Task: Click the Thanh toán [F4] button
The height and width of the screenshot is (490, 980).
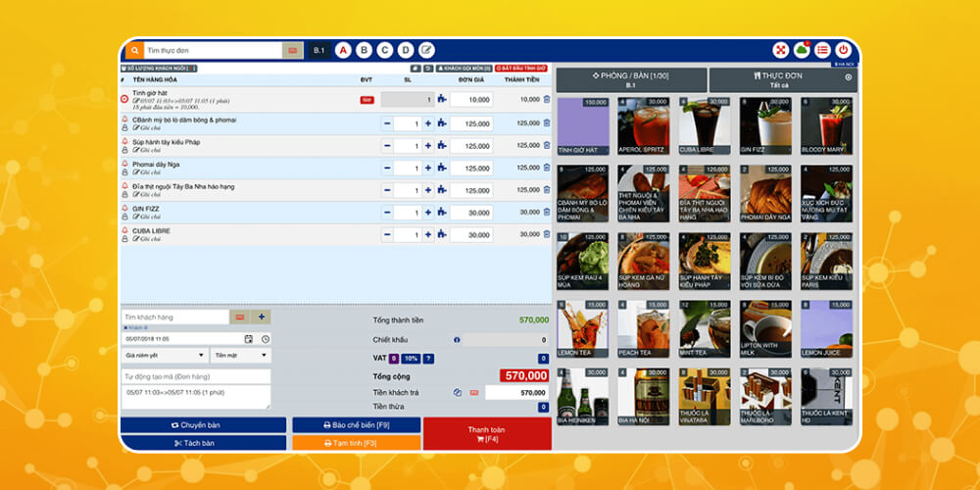Action: coord(487,434)
